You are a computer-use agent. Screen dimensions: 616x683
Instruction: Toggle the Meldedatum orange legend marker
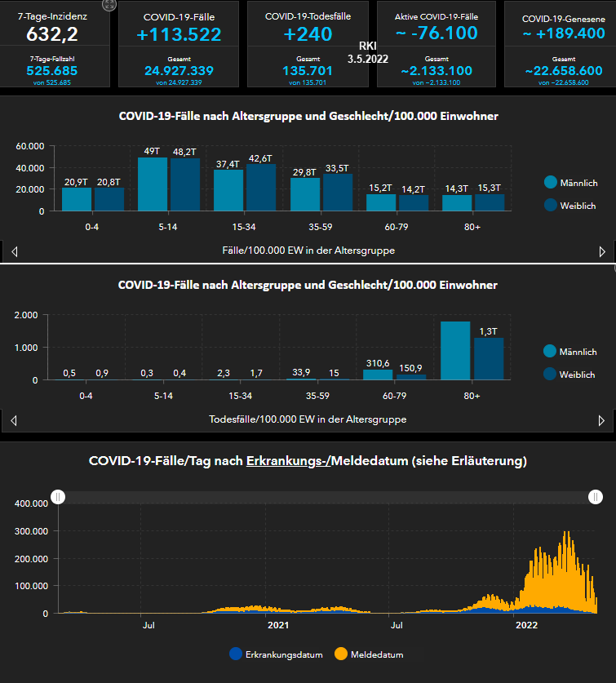tap(341, 654)
